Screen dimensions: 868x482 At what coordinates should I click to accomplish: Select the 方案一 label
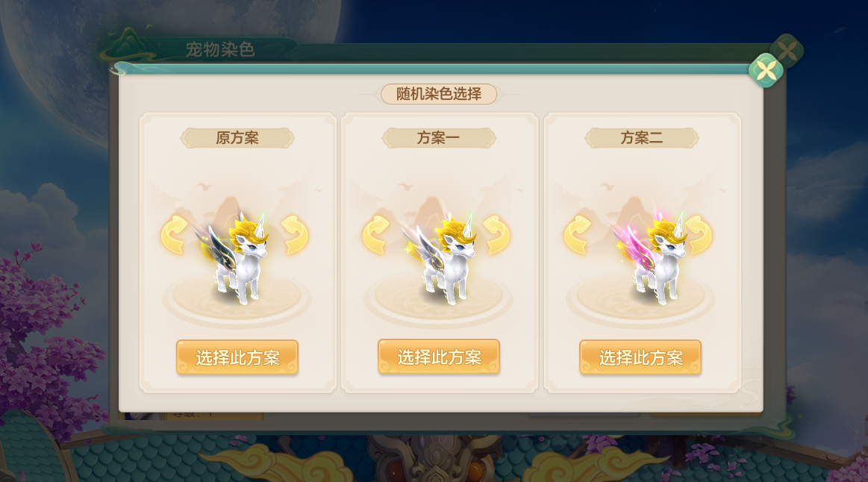439,138
